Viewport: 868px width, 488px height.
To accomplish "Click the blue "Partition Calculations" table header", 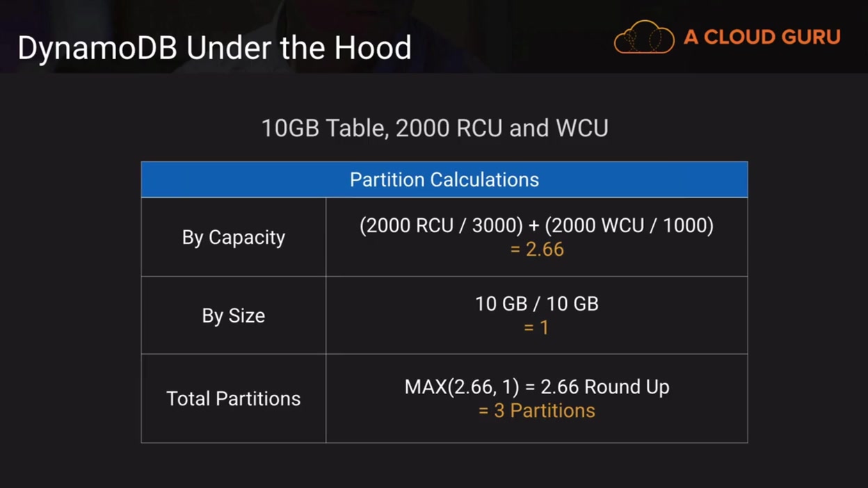I will point(444,180).
